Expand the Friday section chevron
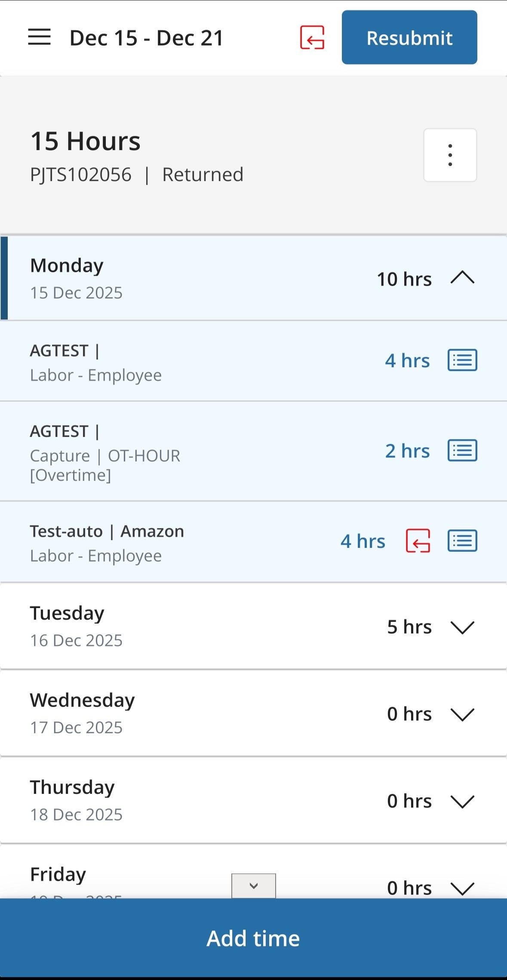507x980 pixels. 462,888
